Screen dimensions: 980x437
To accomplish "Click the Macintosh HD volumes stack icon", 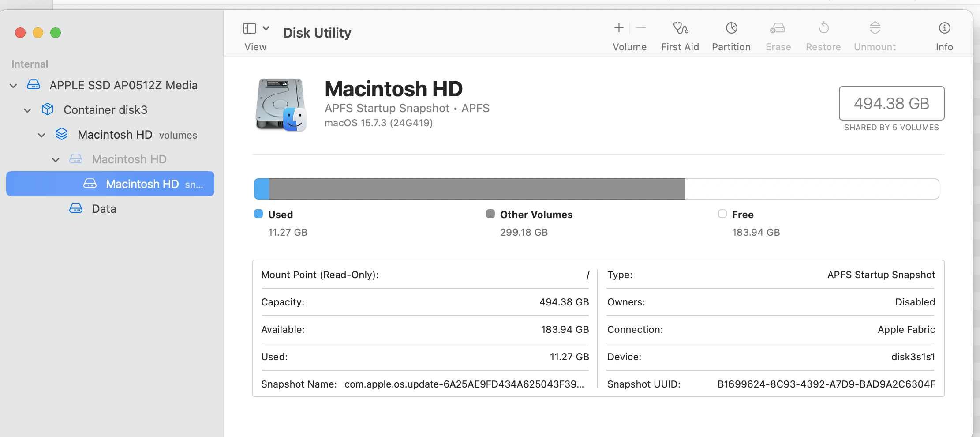I will [x=62, y=134].
